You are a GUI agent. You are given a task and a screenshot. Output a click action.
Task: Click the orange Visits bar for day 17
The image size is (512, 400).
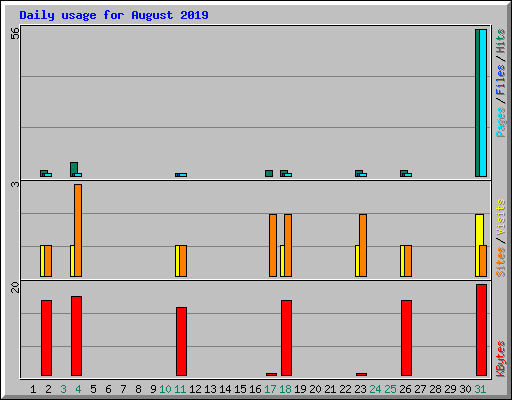(273, 245)
